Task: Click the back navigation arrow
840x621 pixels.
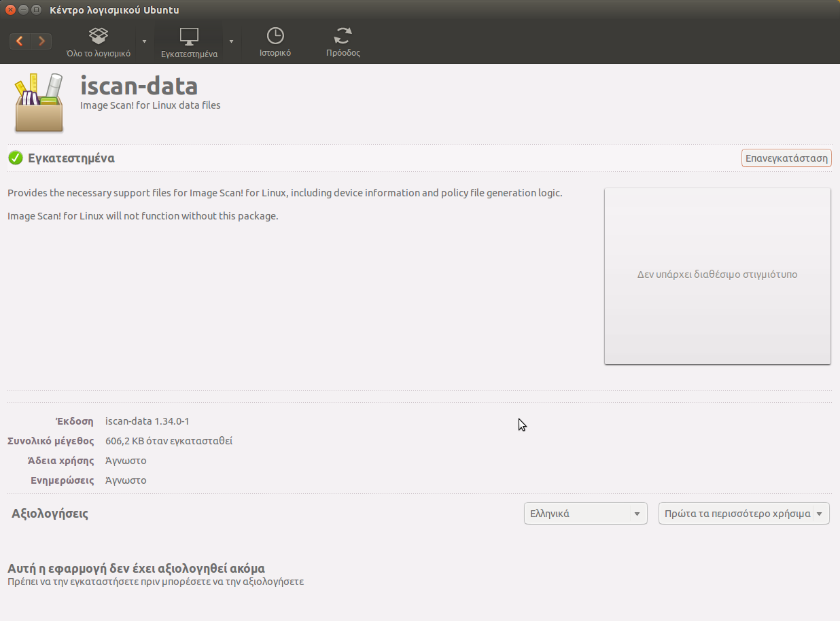Action: tap(20, 41)
